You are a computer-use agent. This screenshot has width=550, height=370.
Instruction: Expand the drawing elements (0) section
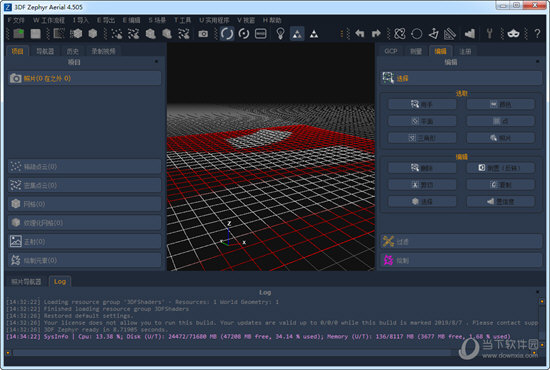pos(84,260)
